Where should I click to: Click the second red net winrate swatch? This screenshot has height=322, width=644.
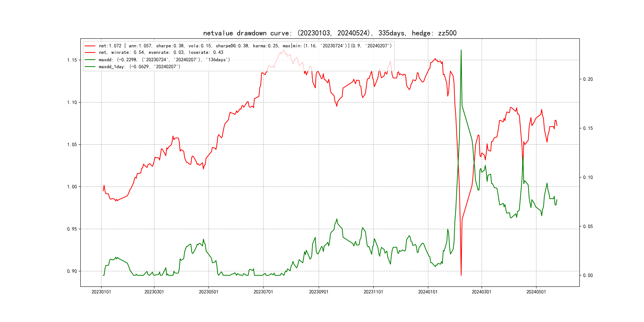[90, 52]
